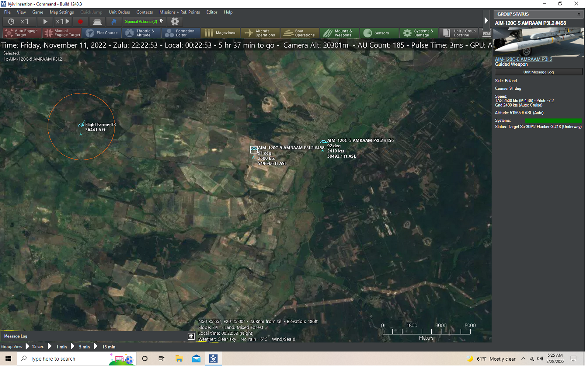Collapse the right side panel with the arrow
The height and width of the screenshot is (368, 588).
(486, 21)
